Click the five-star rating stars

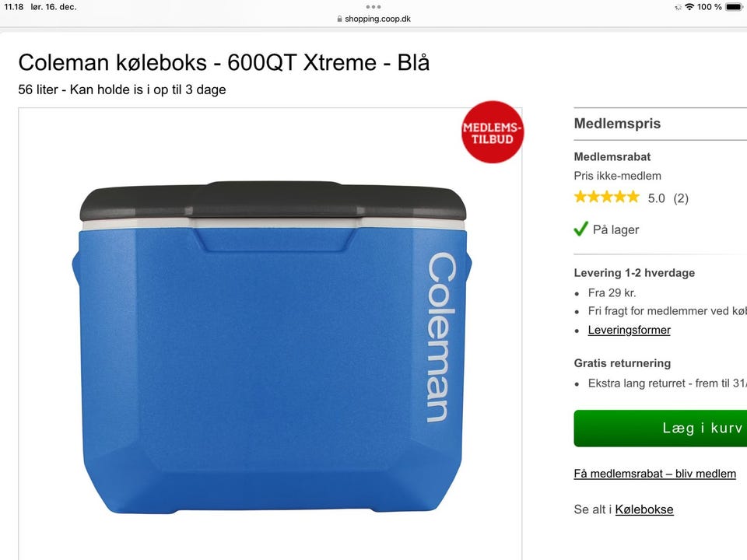606,197
